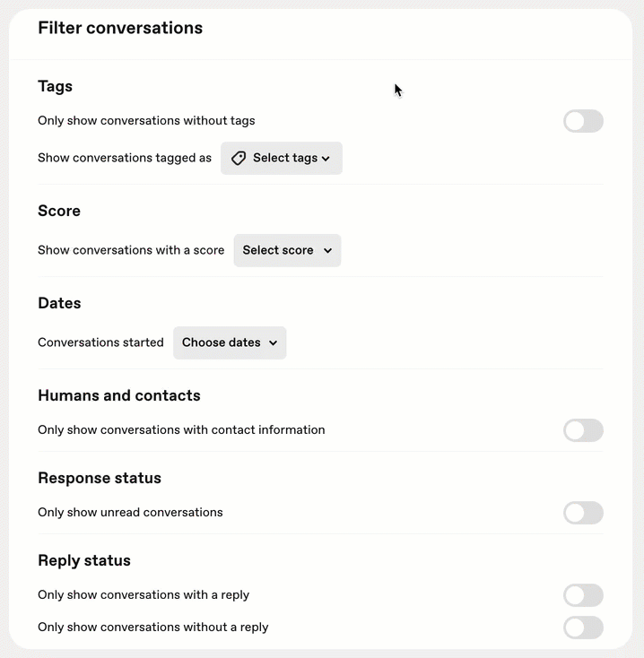This screenshot has width=644, height=658.
Task: Click the Filter conversations title
Action: pos(120,28)
